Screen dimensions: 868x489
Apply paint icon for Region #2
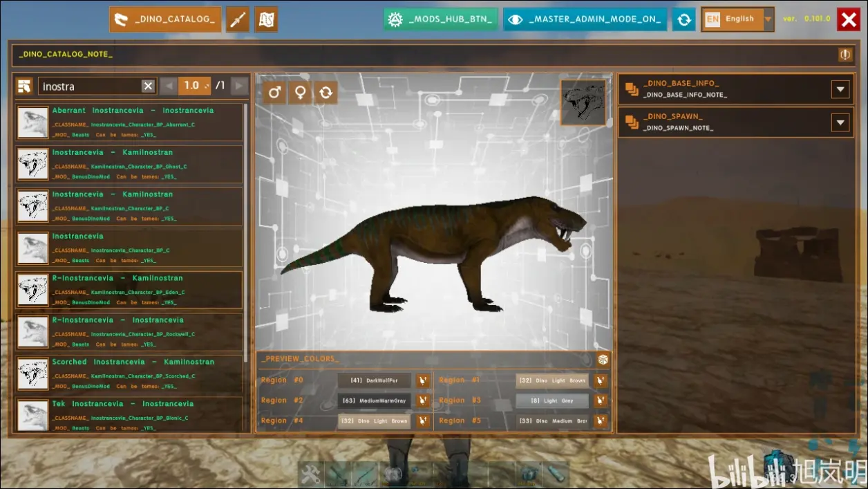point(423,400)
